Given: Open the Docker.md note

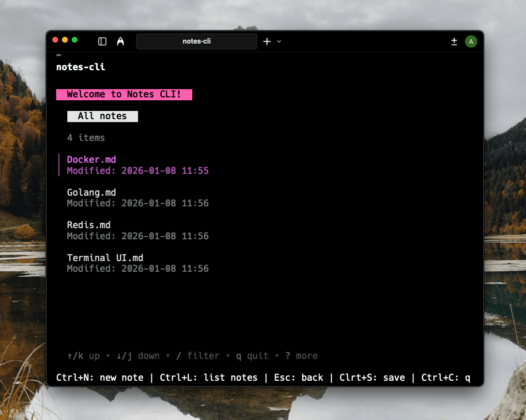Looking at the screenshot, I should coord(91,159).
